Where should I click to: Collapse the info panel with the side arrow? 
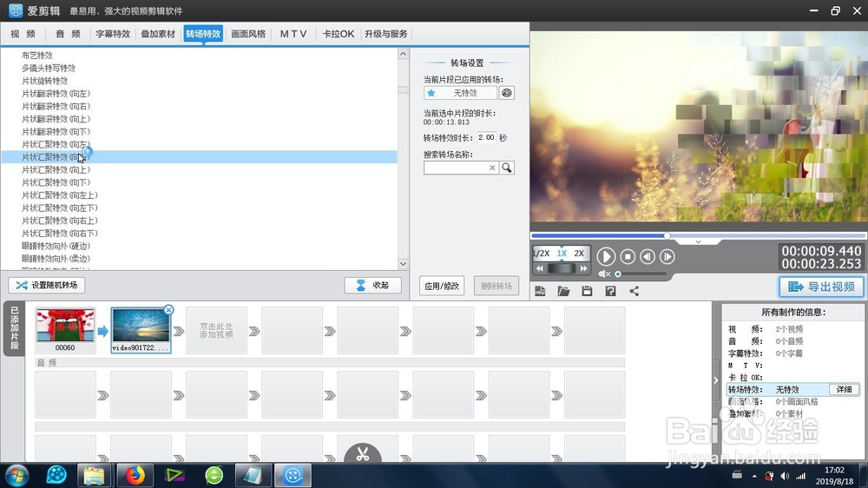tap(715, 380)
